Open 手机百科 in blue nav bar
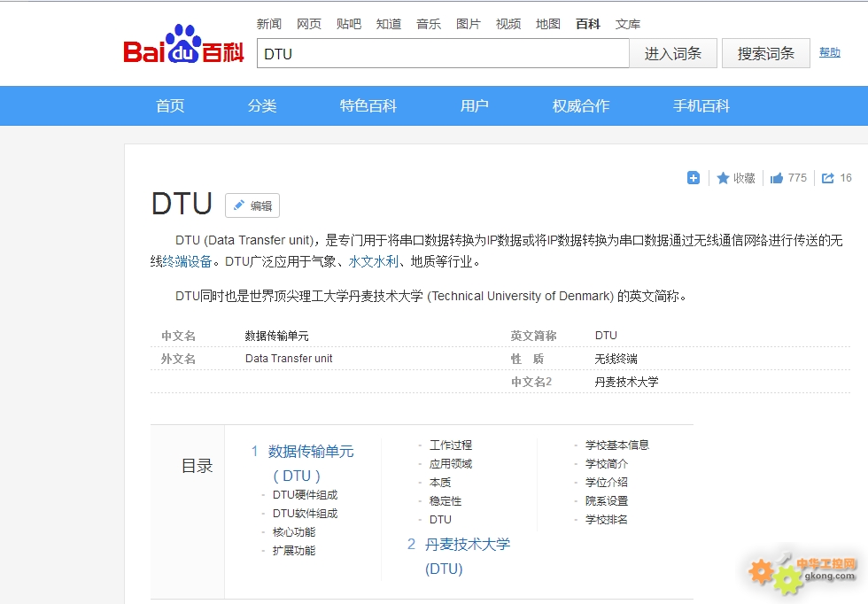The image size is (868, 604). [x=701, y=105]
